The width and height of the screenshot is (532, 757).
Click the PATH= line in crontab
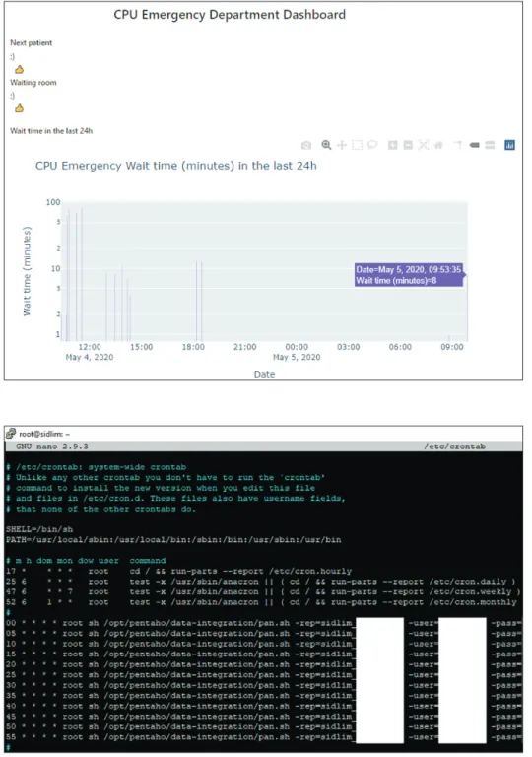[x=173, y=539]
